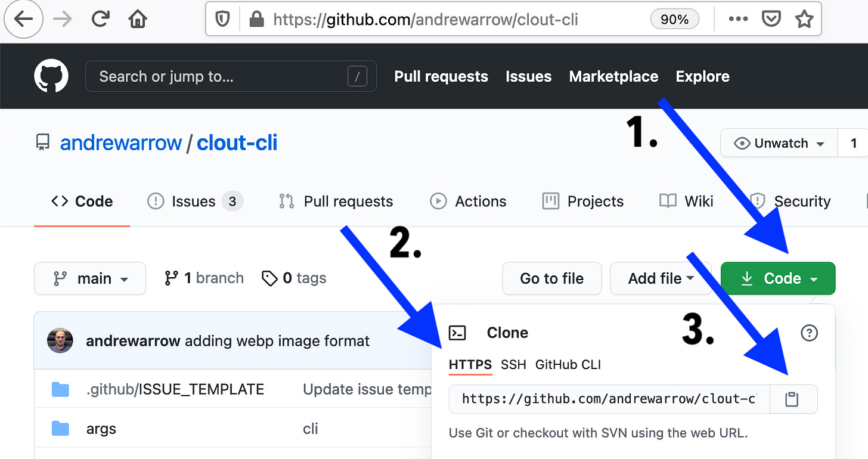
Task: Open the 'cli' commit message for args
Action: 311,429
